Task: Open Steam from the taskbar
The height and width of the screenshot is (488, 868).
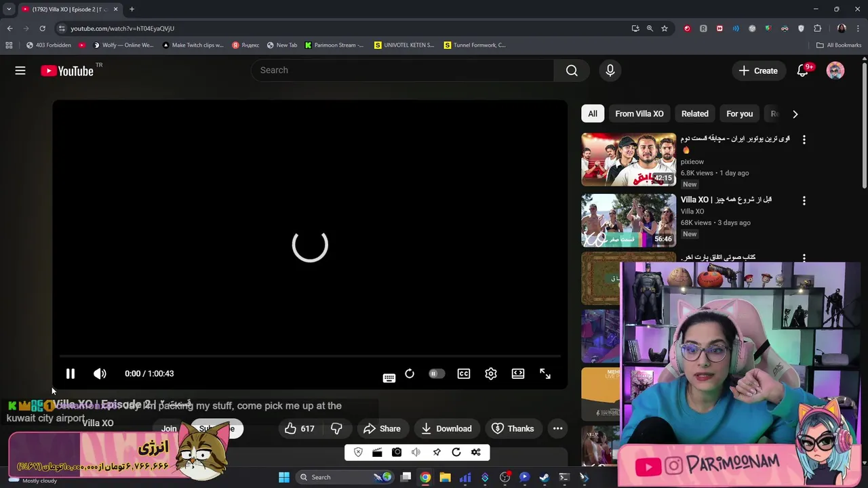Action: (544, 477)
